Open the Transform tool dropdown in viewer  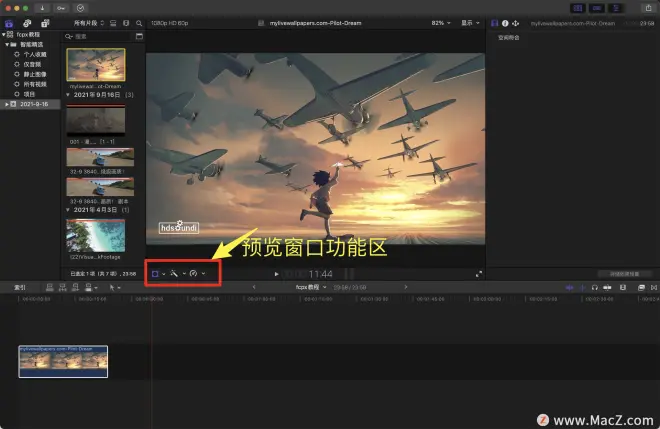(x=158, y=274)
